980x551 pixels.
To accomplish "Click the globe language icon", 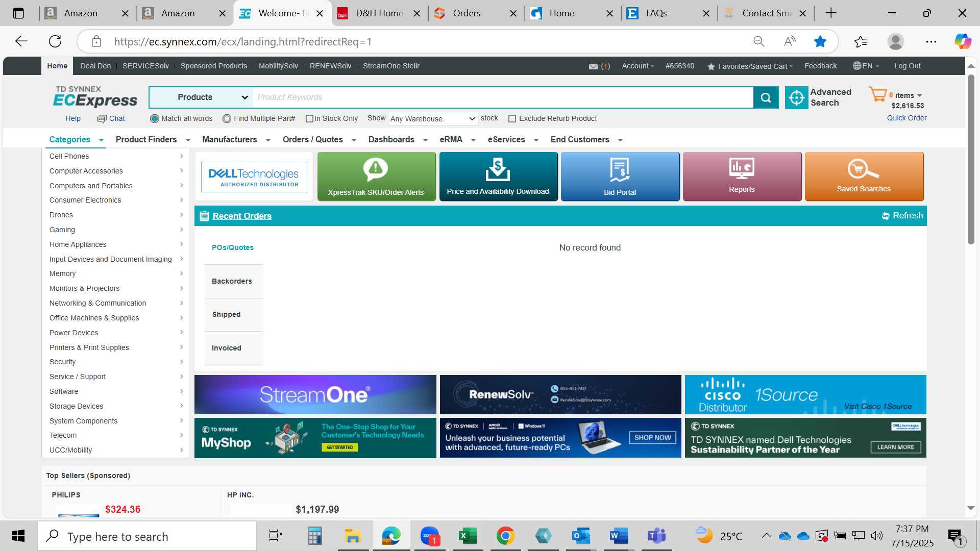I will pyautogui.click(x=857, y=66).
